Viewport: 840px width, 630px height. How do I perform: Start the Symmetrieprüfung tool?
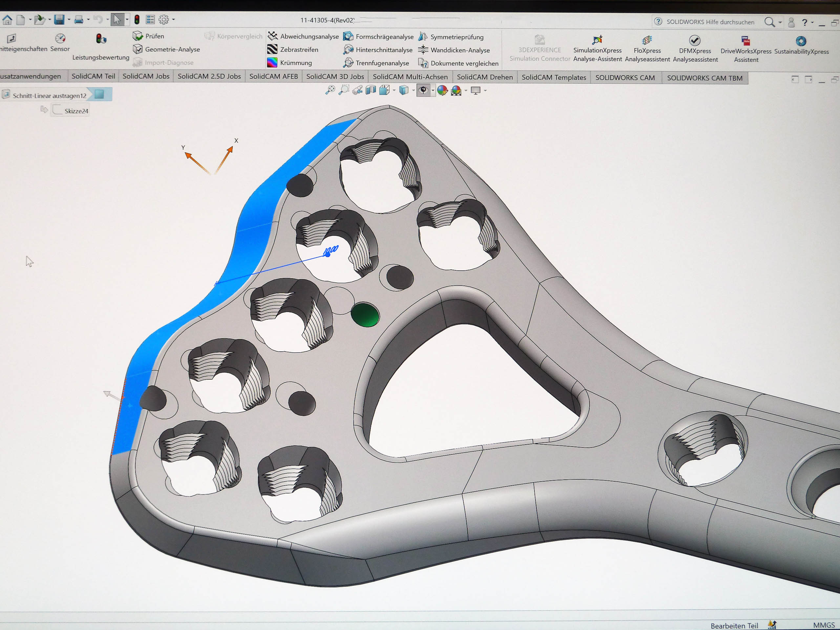click(456, 36)
